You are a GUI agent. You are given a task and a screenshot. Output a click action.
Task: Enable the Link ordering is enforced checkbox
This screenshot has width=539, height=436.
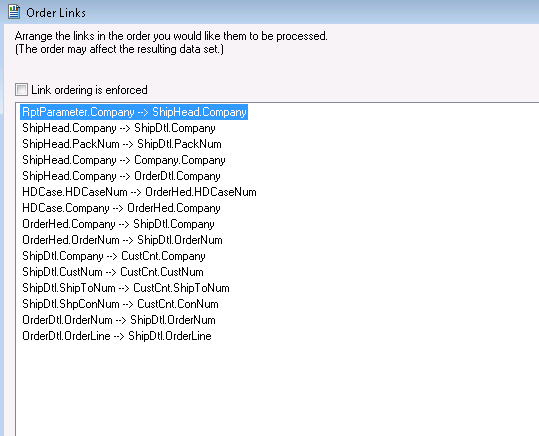(21, 89)
